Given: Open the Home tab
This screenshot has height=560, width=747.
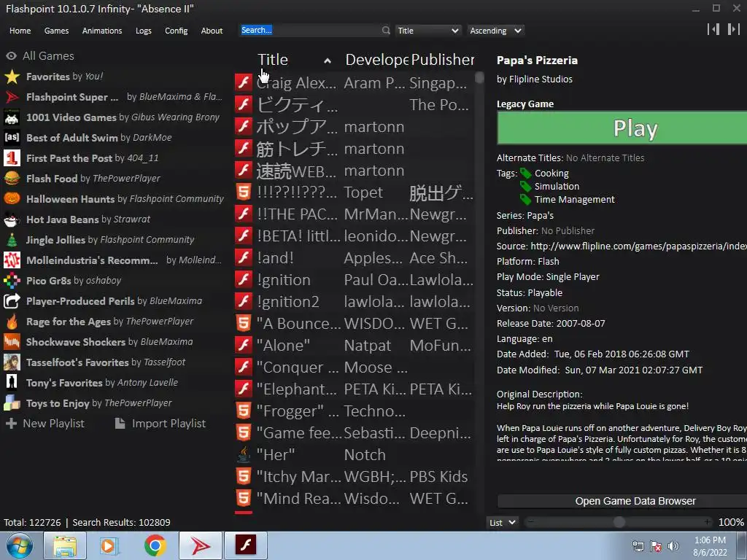Looking at the screenshot, I should [x=20, y=31].
